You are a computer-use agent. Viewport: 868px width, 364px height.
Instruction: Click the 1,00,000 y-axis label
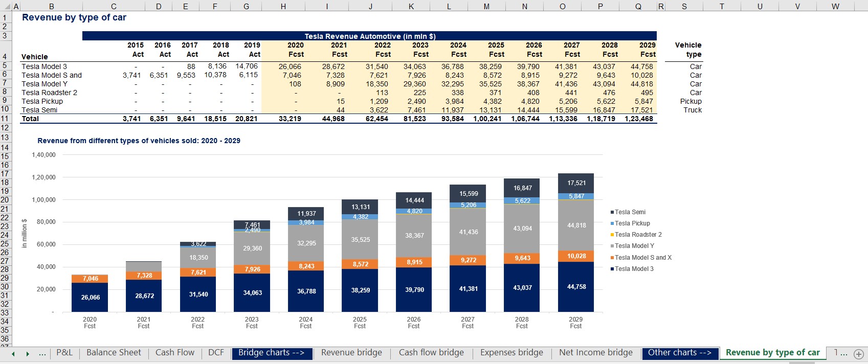coord(44,200)
